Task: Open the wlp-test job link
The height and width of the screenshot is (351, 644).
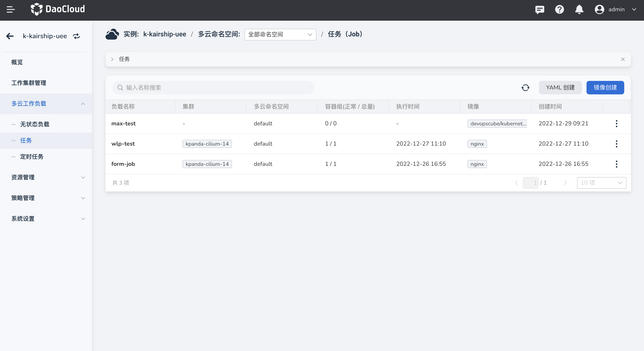Action: tap(123, 144)
